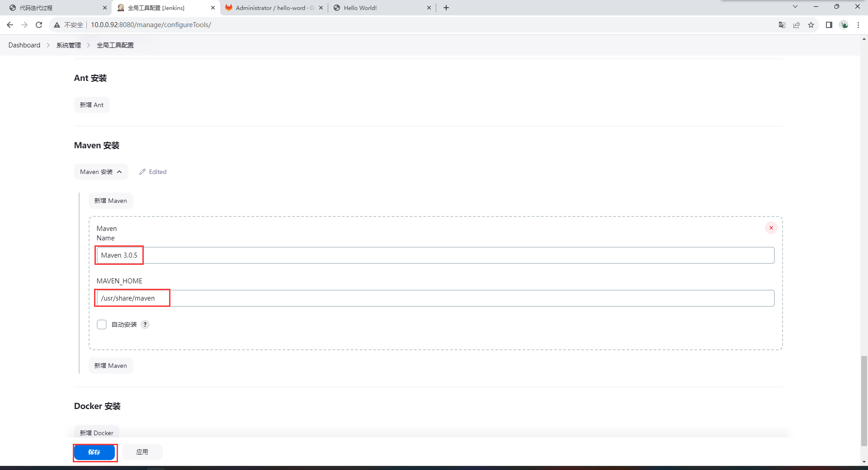Switch to the Hello World! tab

[x=382, y=8]
